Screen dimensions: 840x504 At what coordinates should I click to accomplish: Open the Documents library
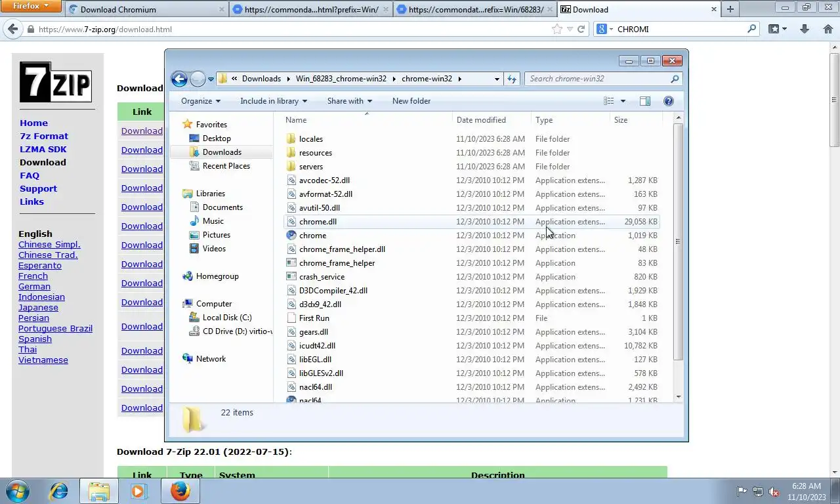tap(222, 207)
